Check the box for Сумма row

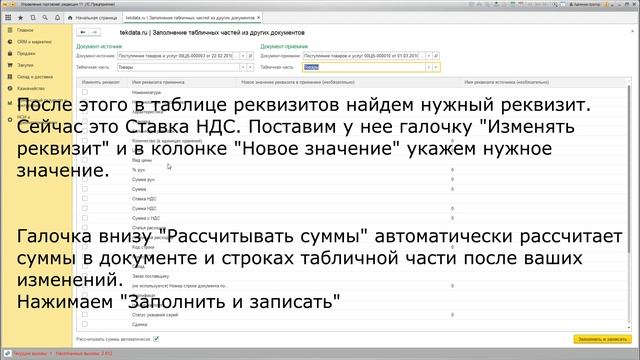click(84, 189)
